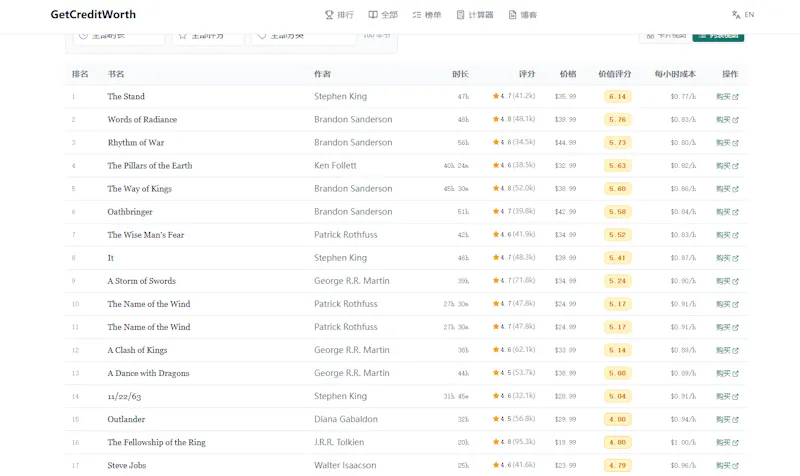The image size is (800, 476).
Task: Switch language using the EN button
Action: [x=743, y=15]
